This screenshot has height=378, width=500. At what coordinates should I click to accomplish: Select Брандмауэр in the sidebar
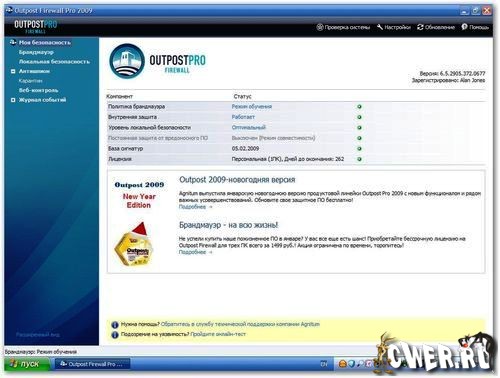click(36, 52)
